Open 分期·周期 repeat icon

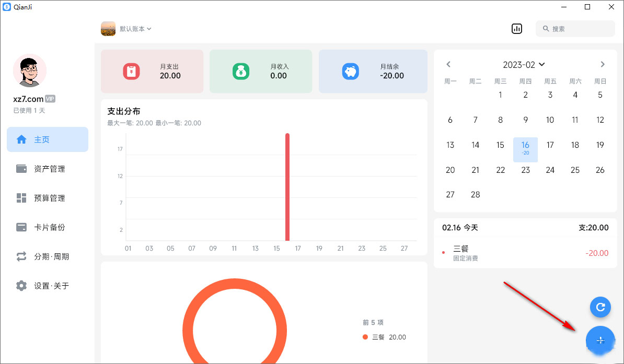click(21, 256)
